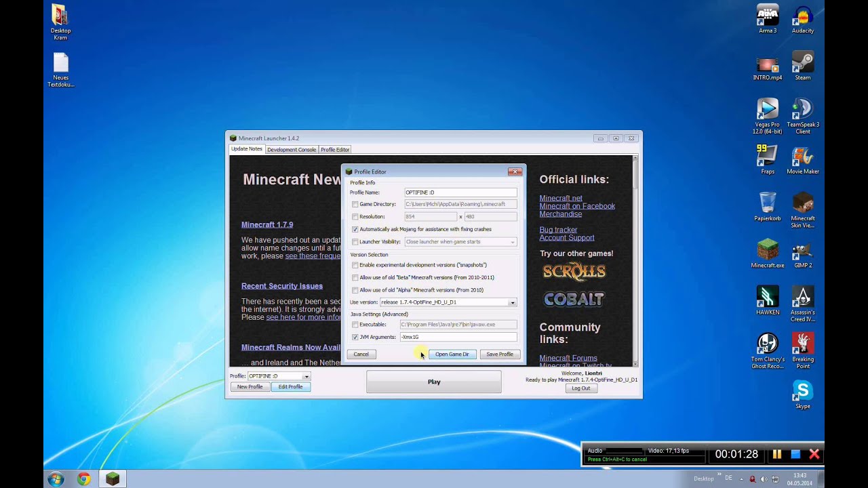Open the Papierkorb recycle bin icon
Screen dimensions: 868x488
pos(768,207)
